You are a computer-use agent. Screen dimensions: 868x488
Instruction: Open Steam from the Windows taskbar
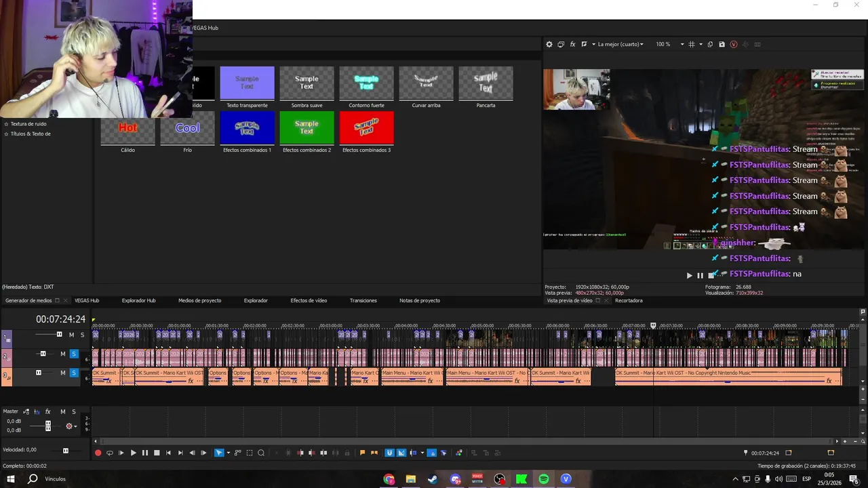pos(433,479)
